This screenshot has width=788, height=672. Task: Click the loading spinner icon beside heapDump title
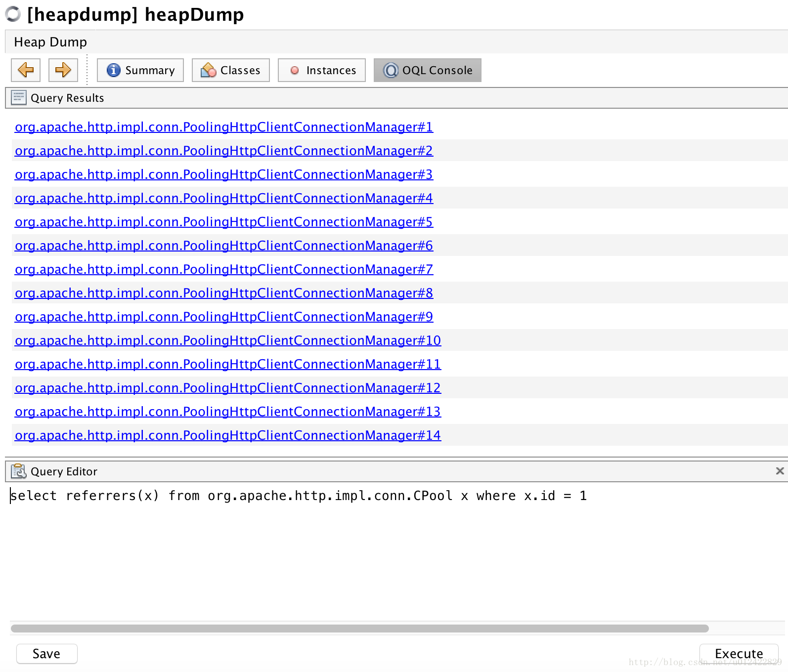click(13, 14)
